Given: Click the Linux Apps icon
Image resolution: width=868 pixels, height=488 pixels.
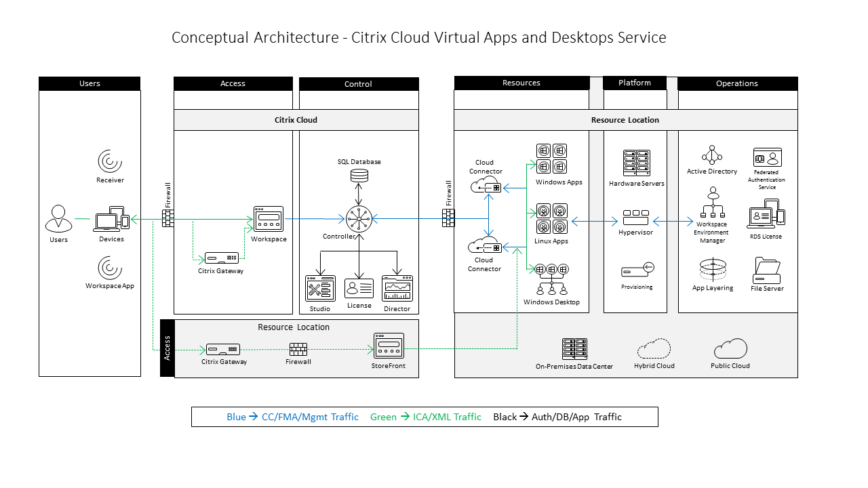Looking at the screenshot, I should click(551, 219).
